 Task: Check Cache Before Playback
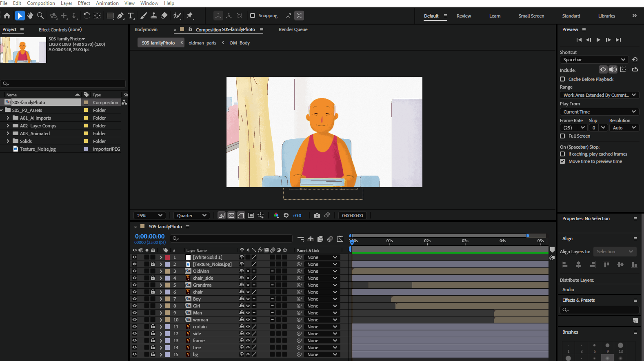(562, 79)
